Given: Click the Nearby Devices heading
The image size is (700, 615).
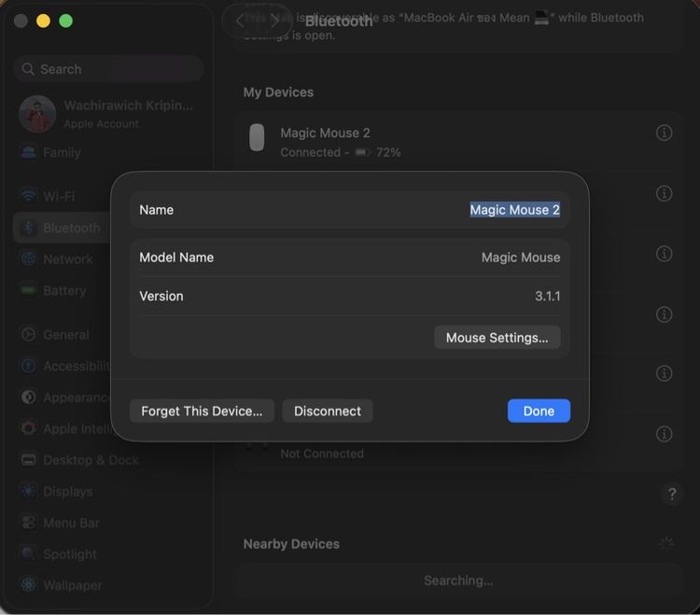Looking at the screenshot, I should (x=291, y=544).
